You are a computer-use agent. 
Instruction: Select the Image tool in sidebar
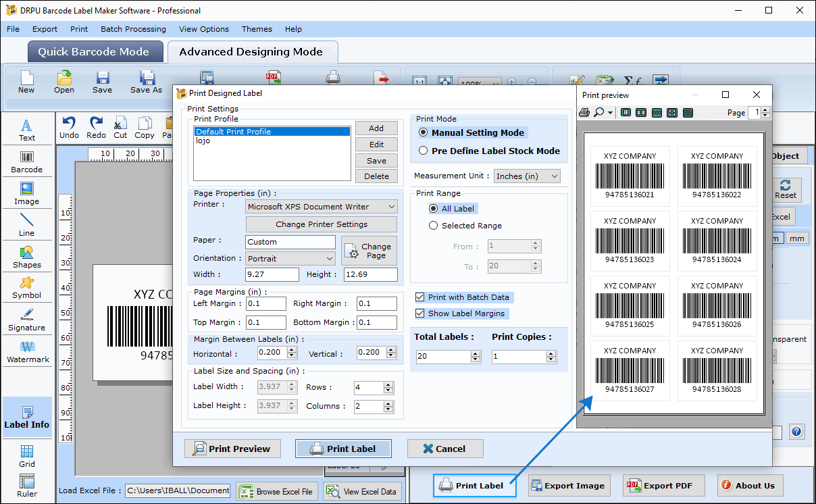[27, 194]
